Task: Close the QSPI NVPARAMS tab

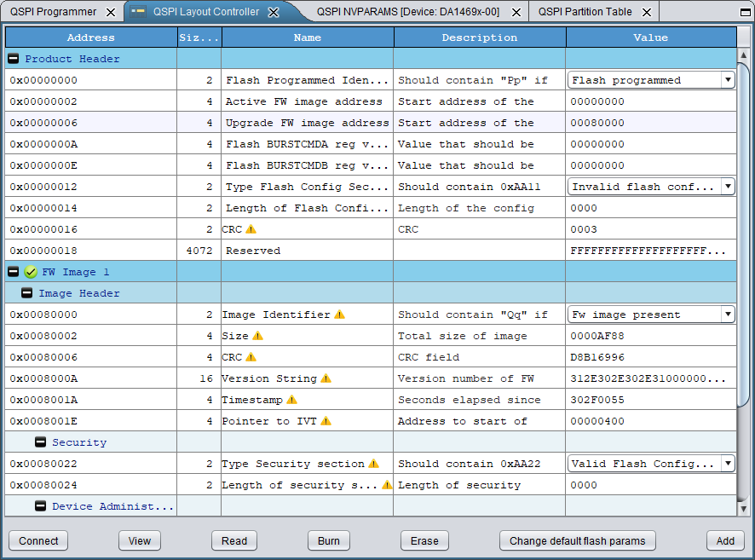Action: click(516, 12)
